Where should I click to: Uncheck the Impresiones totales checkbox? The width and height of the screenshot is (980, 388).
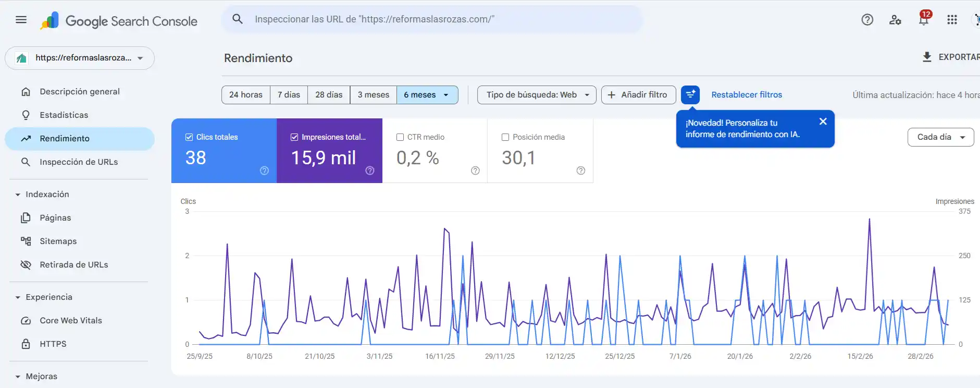294,137
